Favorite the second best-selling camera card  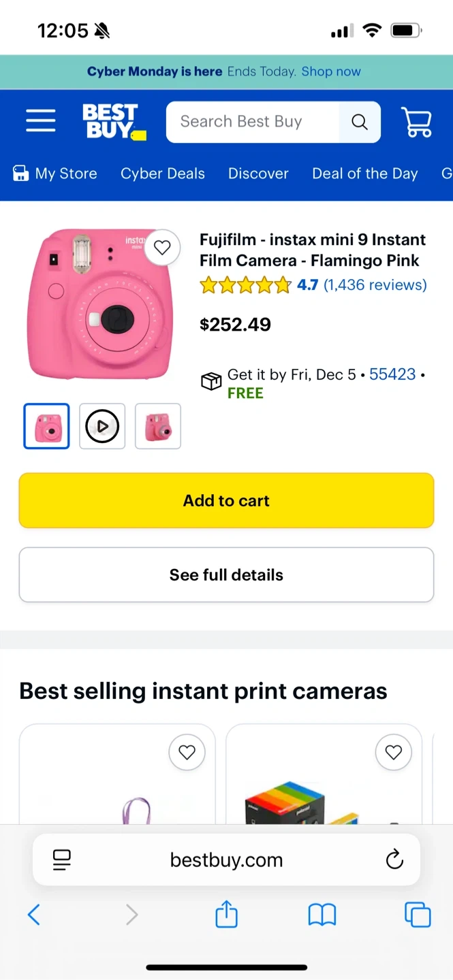click(393, 752)
